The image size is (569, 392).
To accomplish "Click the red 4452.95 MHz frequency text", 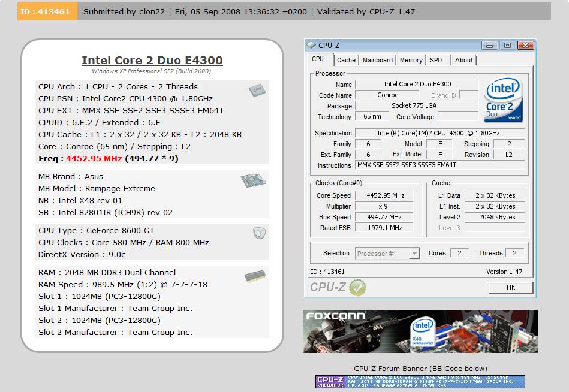I will pyautogui.click(x=94, y=158).
